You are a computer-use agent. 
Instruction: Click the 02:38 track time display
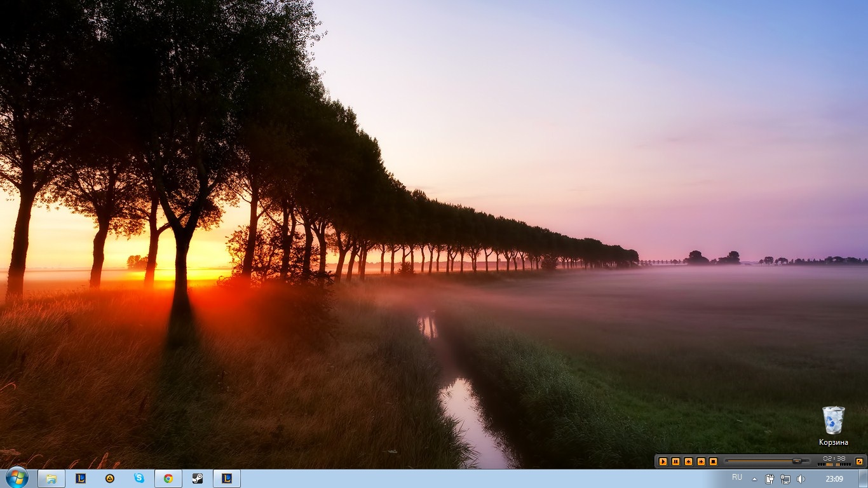(834, 458)
